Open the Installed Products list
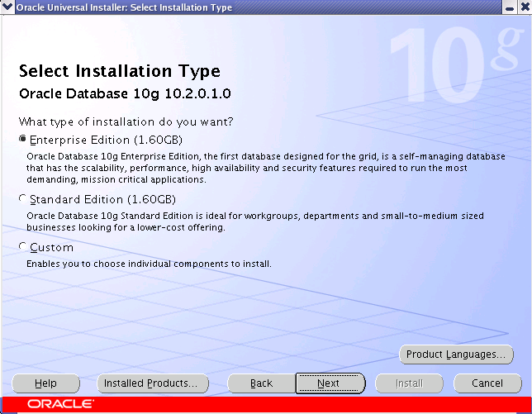Screen dimensions: 532x414 click(153, 383)
